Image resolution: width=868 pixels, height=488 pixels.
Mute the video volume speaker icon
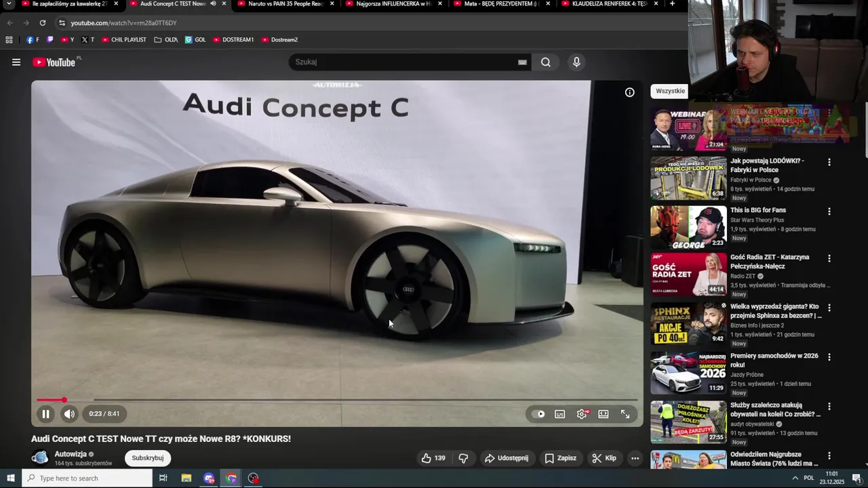(69, 414)
